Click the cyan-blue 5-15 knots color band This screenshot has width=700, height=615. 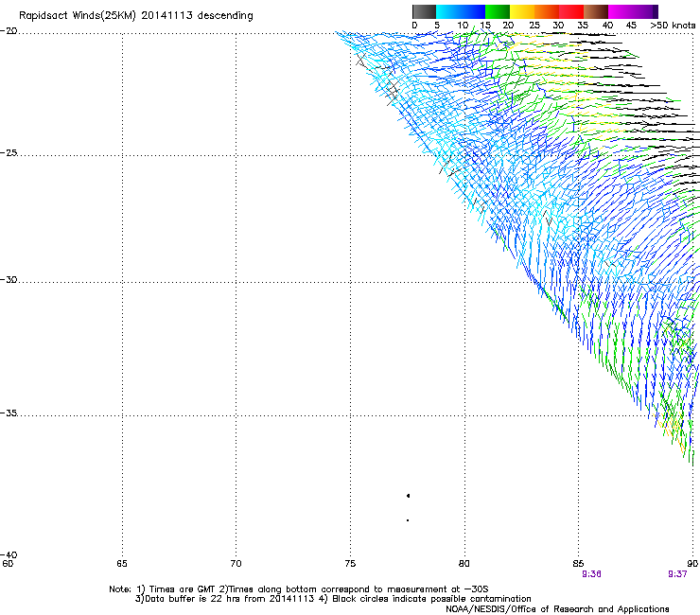pyautogui.click(x=461, y=11)
